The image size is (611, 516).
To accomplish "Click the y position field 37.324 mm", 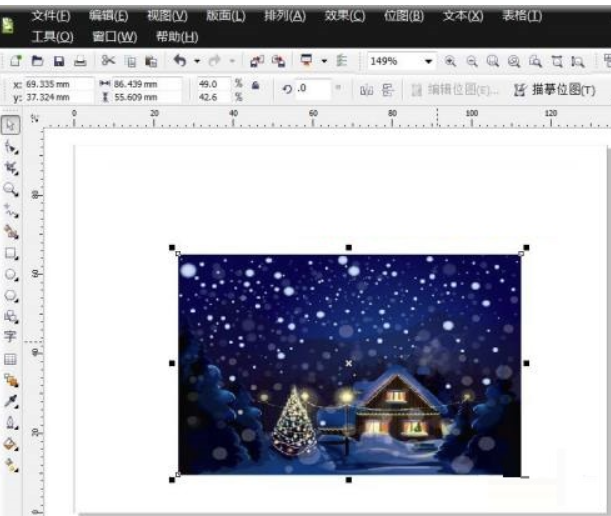I will tap(58, 97).
